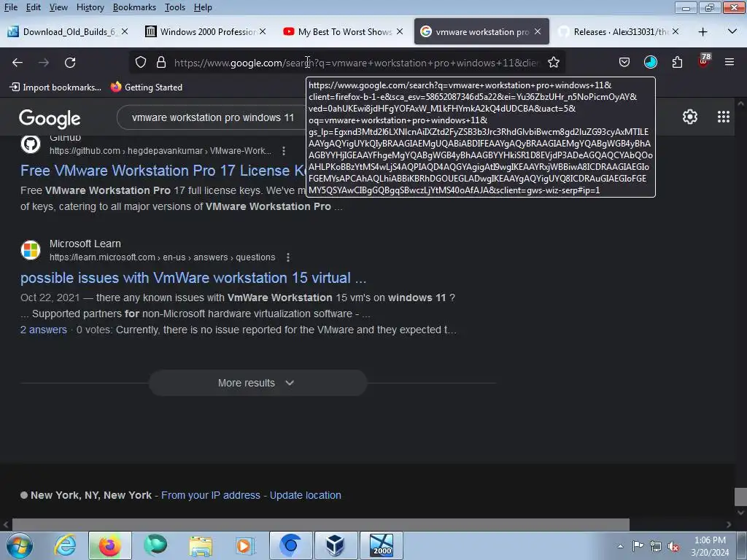Viewport: 747px width, 560px height.
Task: Open possible issues with VmWare workstation 15 link
Action: click(193, 278)
